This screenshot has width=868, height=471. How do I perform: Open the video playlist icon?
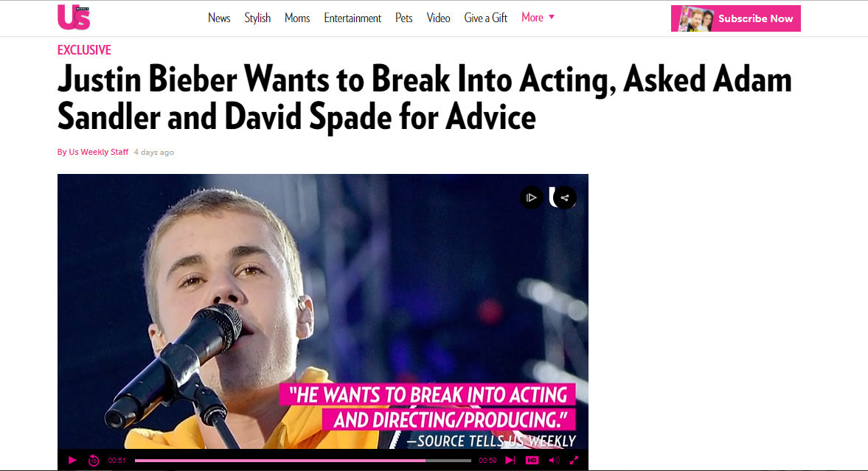532,198
